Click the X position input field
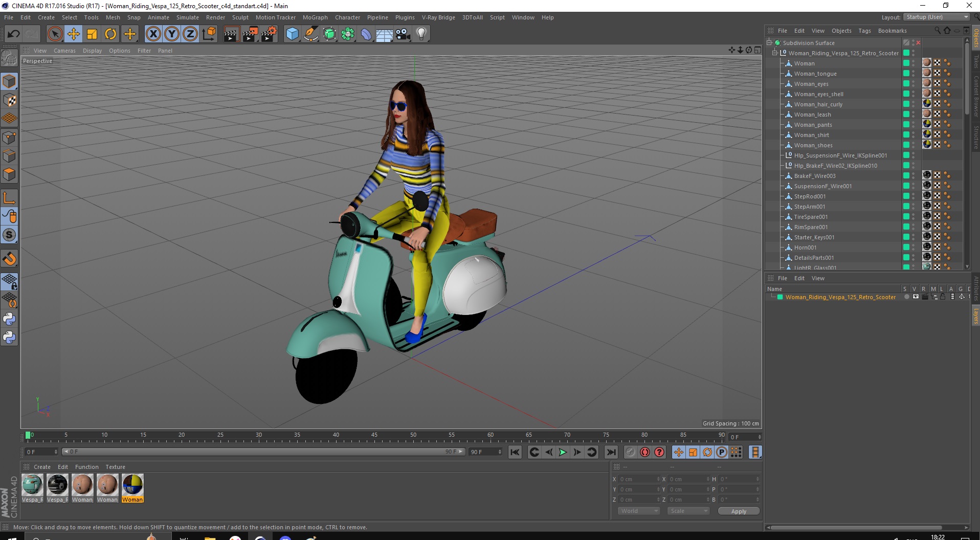The width and height of the screenshot is (980, 540). pos(639,479)
